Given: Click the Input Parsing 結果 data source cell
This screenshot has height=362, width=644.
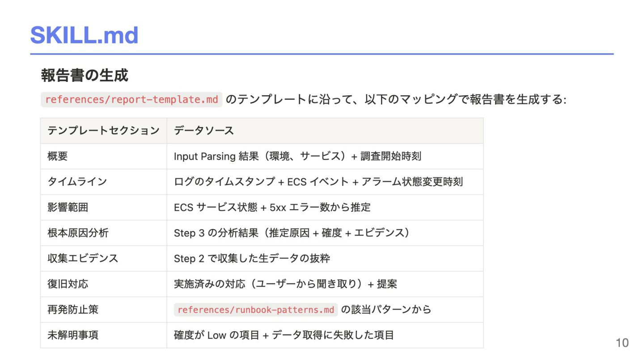Looking at the screenshot, I should tap(325, 156).
